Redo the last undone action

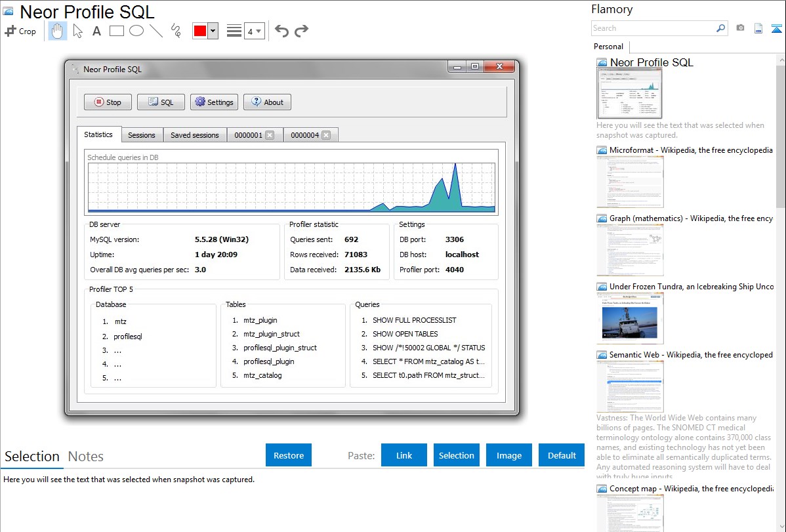click(301, 31)
